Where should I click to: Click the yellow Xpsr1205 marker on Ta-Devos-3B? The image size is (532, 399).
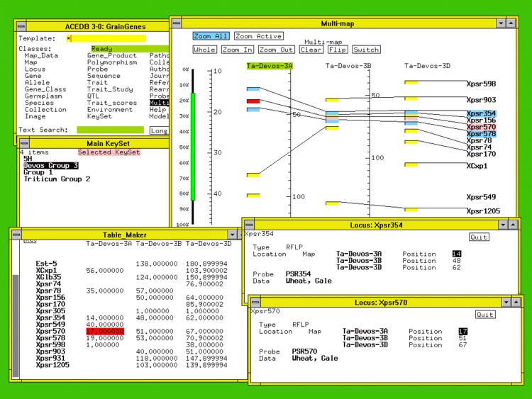point(332,203)
